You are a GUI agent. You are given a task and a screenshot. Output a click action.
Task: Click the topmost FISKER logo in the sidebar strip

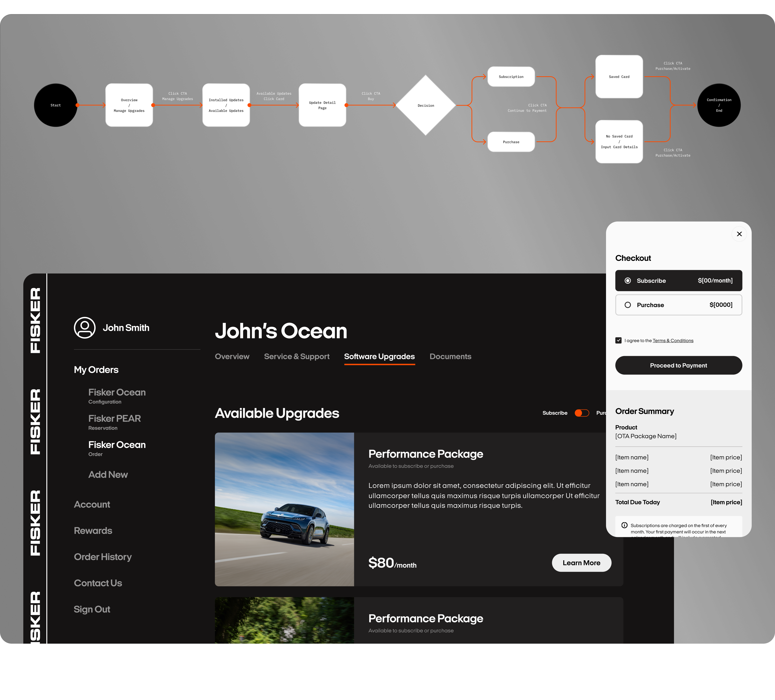35,320
